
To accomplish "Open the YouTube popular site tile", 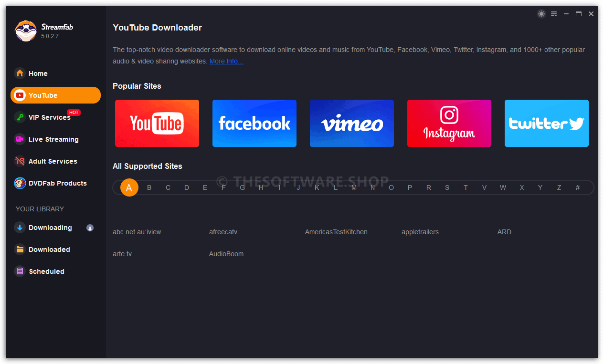I will (x=157, y=123).
